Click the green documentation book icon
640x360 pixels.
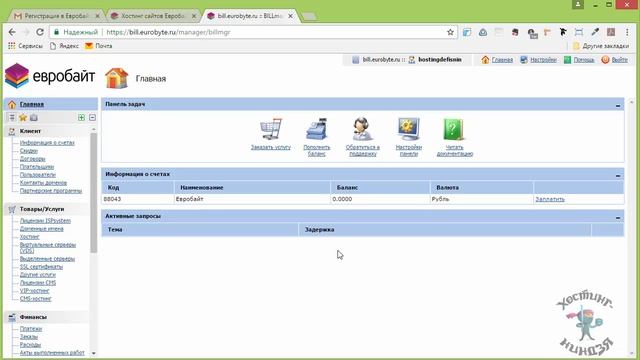point(453,129)
